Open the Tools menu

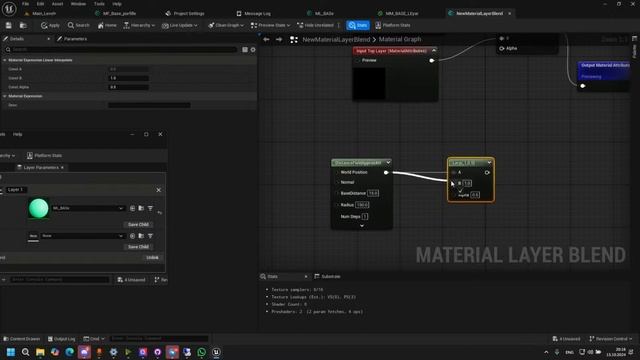click(x=99, y=4)
